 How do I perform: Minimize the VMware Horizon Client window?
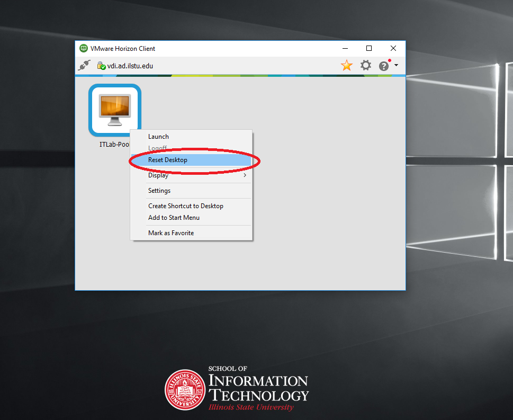(x=345, y=48)
